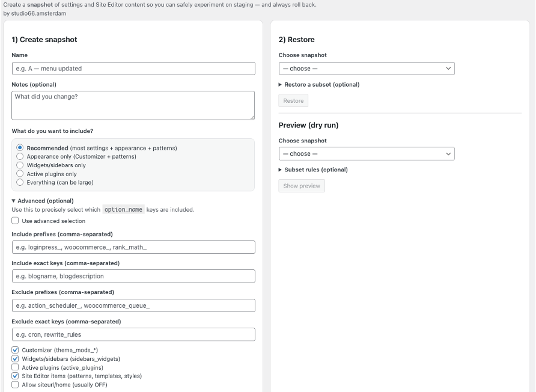Open the Restore snapshot dropdown
Image resolution: width=536 pixels, height=392 pixels.
[x=367, y=69]
